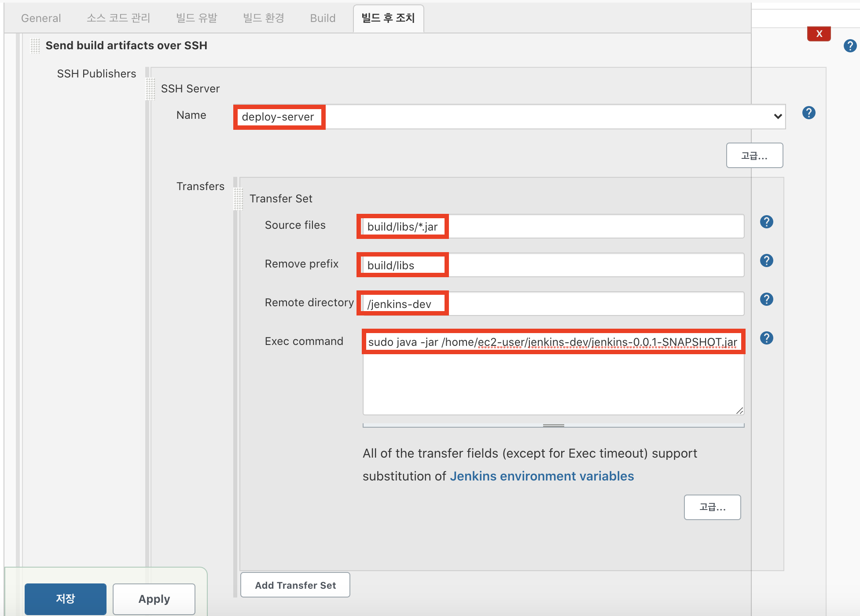Grab the Exec command textarea resize bar
Image resolution: width=860 pixels, height=616 pixels.
(553, 425)
